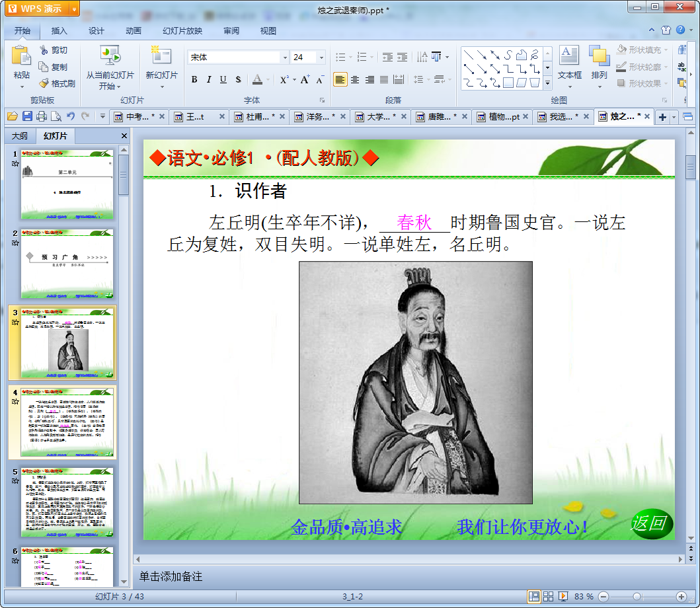
Task: Click the slideshow view icon in status bar
Action: [x=563, y=596]
